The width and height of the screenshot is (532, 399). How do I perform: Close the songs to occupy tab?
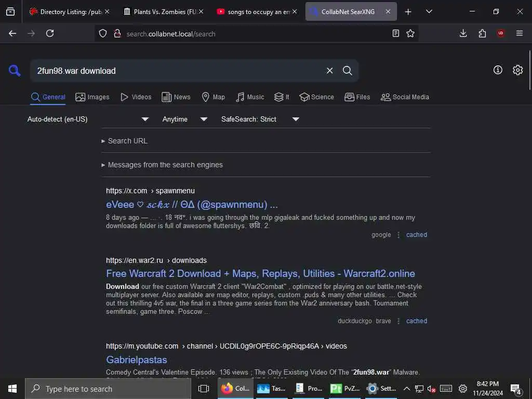click(294, 11)
